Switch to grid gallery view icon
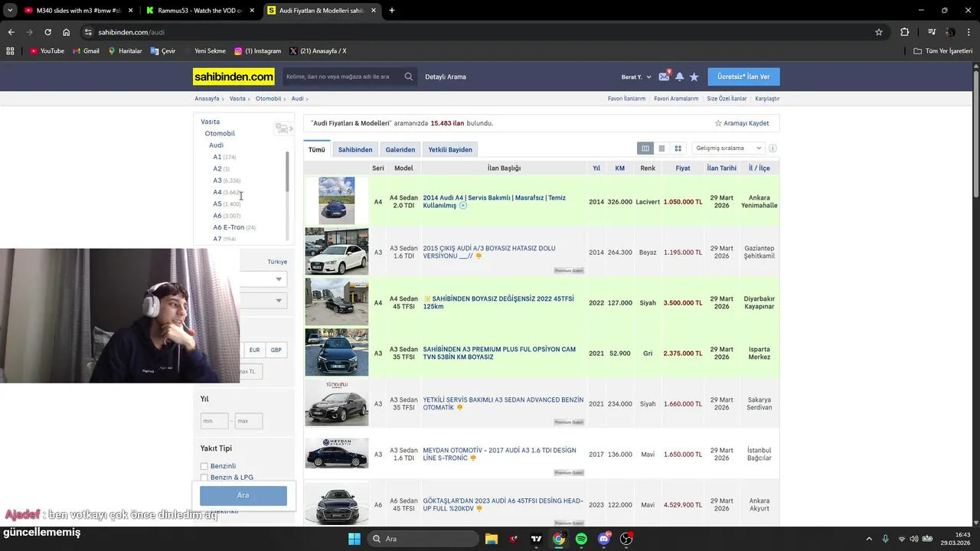The width and height of the screenshot is (980, 551). (678, 148)
